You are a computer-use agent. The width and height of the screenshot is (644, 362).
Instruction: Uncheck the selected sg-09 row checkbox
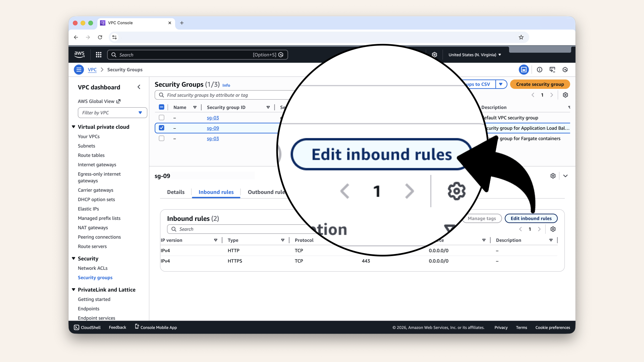pyautogui.click(x=162, y=128)
